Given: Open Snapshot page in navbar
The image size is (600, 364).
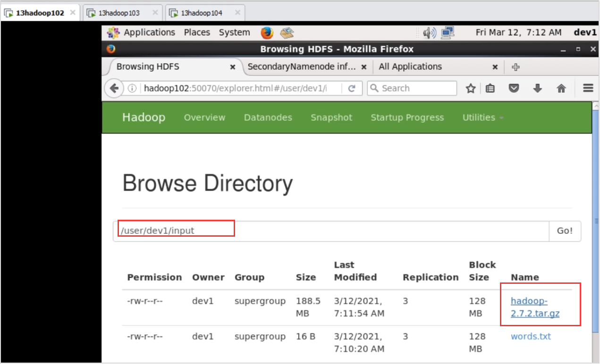Looking at the screenshot, I should [x=331, y=117].
